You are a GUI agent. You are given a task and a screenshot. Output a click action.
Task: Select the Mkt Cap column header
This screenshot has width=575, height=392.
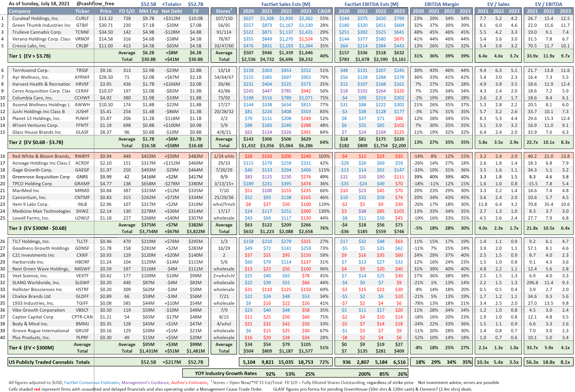point(148,11)
